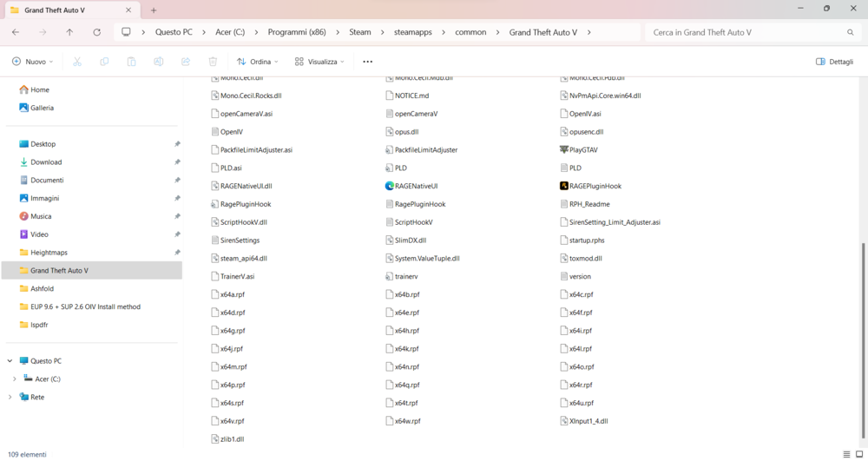This screenshot has width=868, height=461.
Task: Expand the Acer (C:) tree node
Action: click(15, 379)
